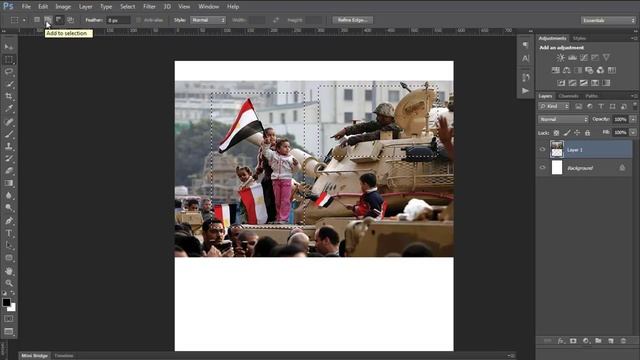Open the Opacity slider dropdown arrow
The height and width of the screenshot is (360, 640).
633,119
